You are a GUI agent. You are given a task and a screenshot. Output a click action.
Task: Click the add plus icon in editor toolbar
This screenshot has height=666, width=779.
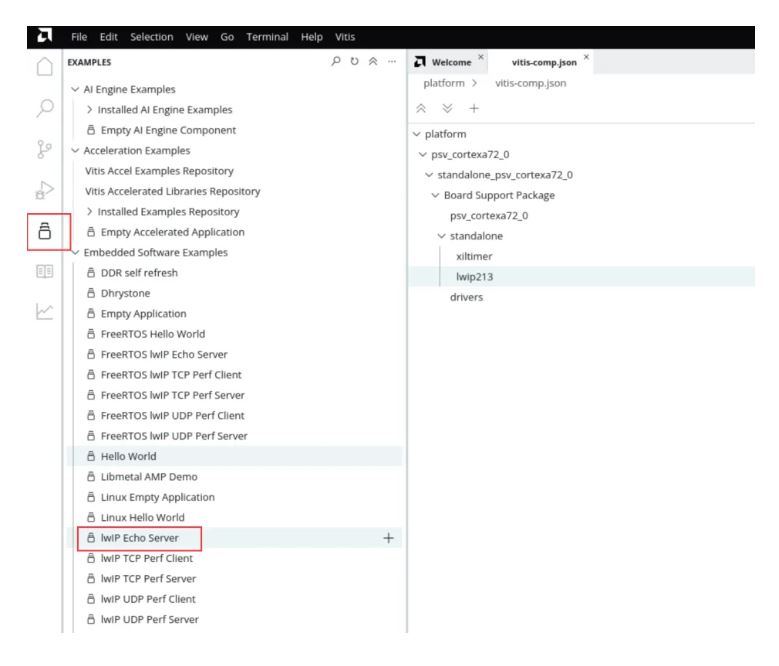[x=474, y=108]
